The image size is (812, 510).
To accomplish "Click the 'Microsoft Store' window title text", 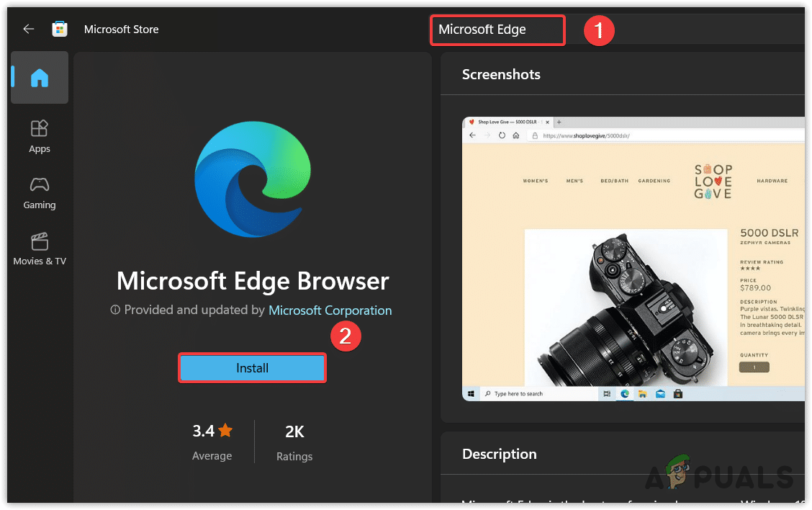I will click(121, 30).
